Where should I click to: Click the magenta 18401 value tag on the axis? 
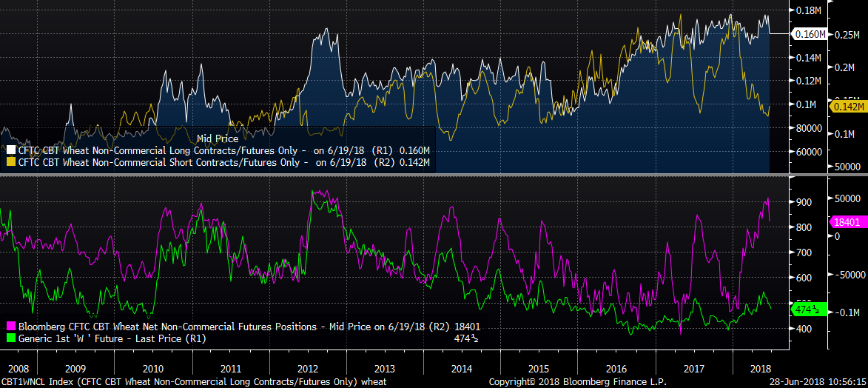click(x=847, y=222)
